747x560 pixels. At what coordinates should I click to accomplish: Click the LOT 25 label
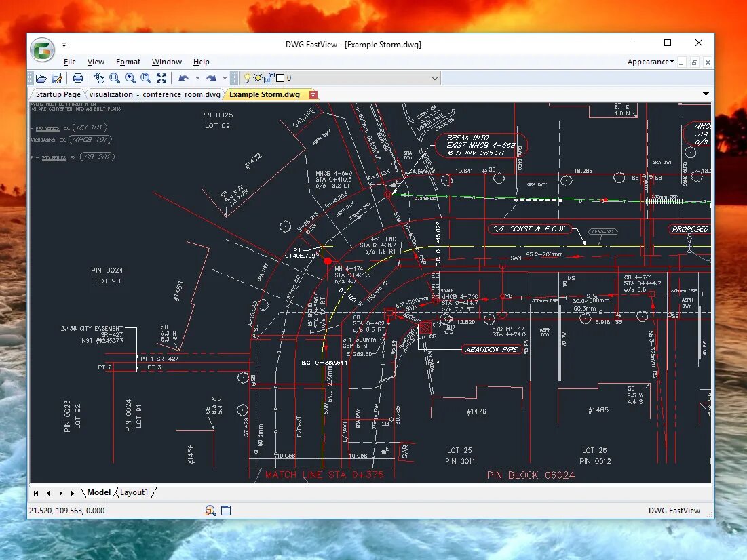coord(459,450)
